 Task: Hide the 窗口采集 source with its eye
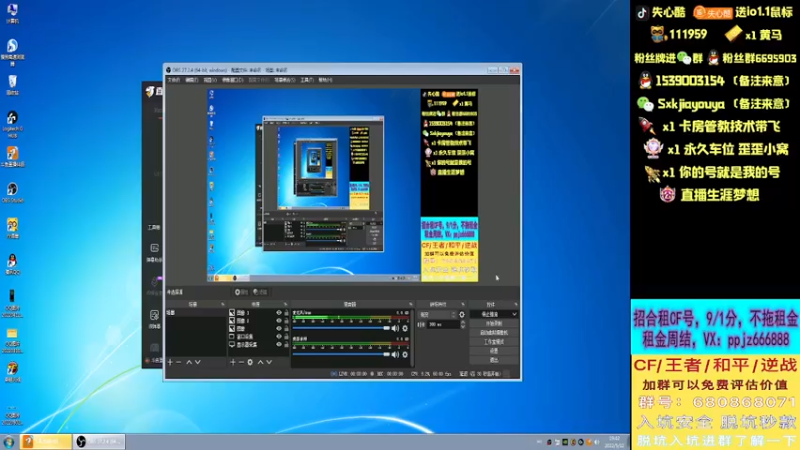(279, 336)
